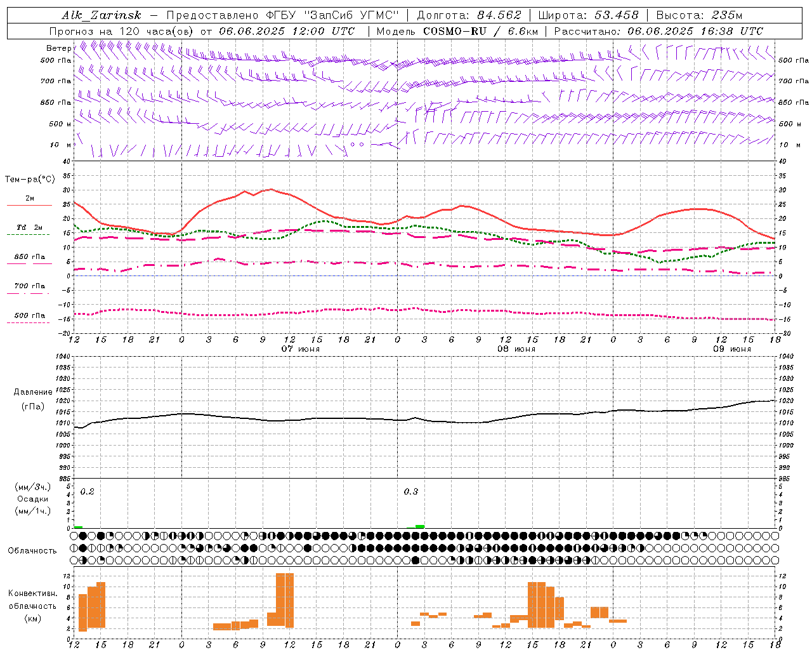Viewport: 812px width, 650px height.
Task: Click the station name Alk_Zarinsk in header
Action: tap(101, 15)
